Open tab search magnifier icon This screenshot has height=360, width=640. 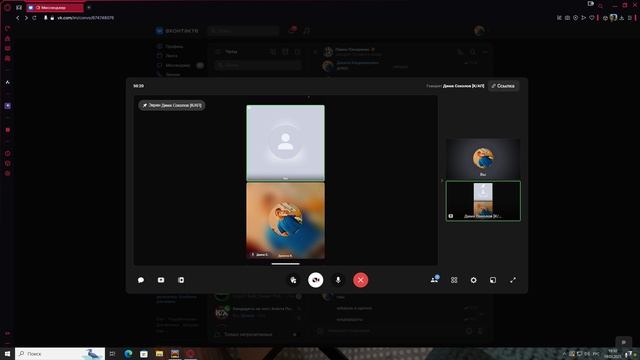pyautogui.click(x=600, y=5)
